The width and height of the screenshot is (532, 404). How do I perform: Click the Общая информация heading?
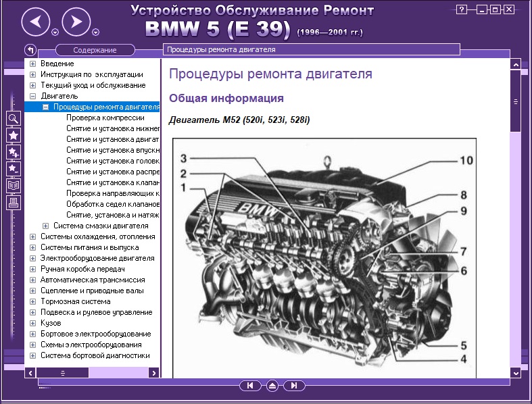(226, 99)
